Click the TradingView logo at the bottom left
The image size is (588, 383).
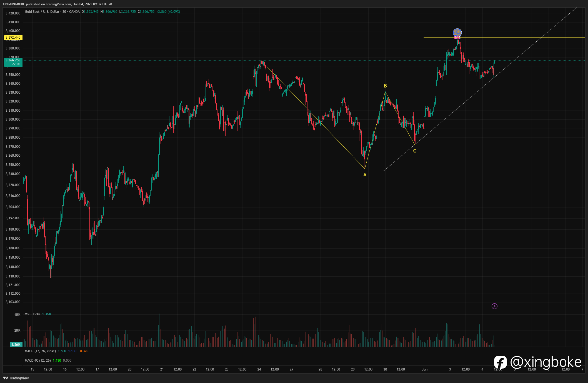point(16,378)
